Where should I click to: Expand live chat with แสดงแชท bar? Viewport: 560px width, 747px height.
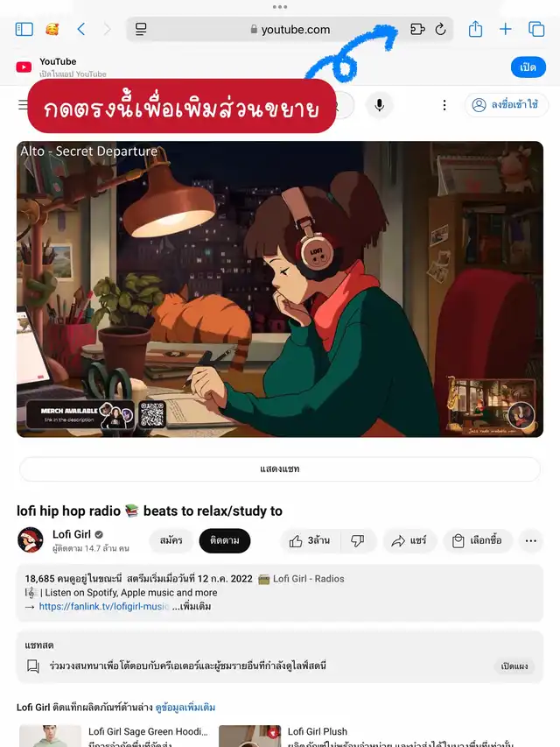pyautogui.click(x=280, y=469)
